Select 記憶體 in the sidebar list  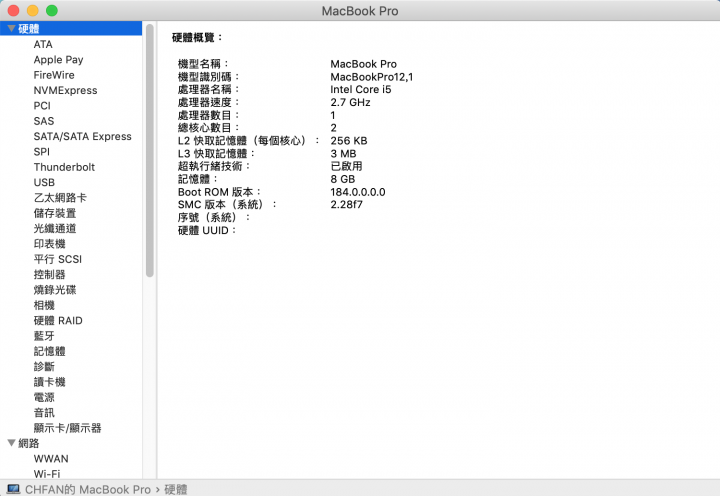tap(50, 351)
